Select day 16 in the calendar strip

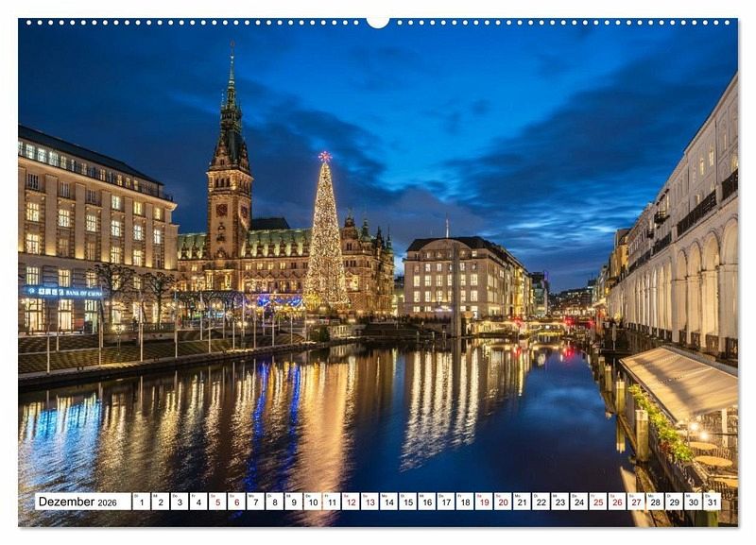(427, 502)
